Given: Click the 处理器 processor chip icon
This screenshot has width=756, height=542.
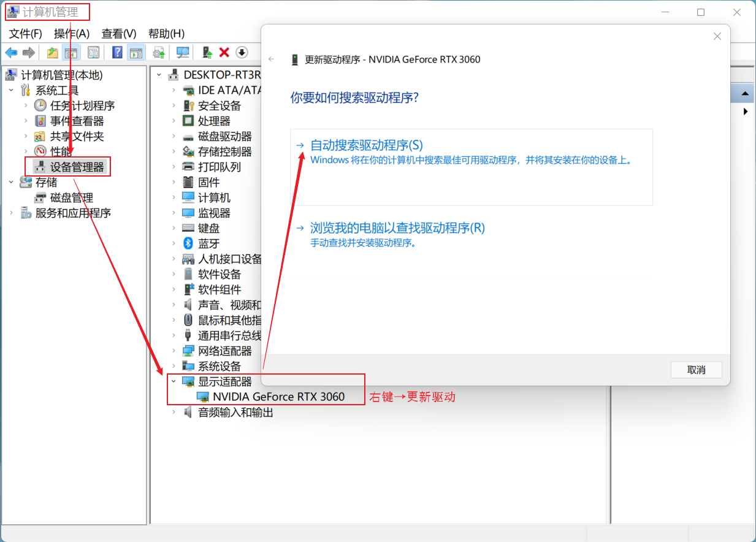Looking at the screenshot, I should pos(189,121).
